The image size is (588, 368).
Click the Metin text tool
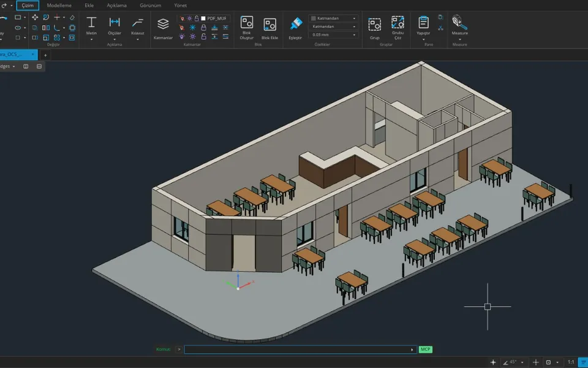point(91,26)
